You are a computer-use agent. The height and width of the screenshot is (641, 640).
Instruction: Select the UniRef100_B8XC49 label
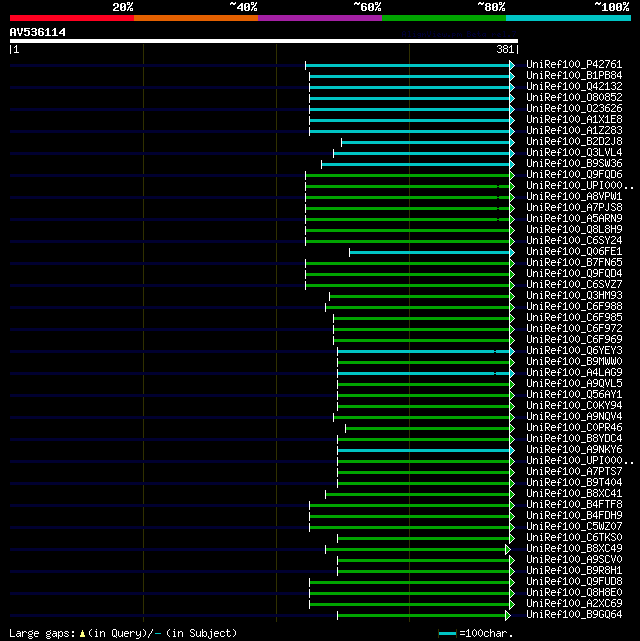point(574,549)
